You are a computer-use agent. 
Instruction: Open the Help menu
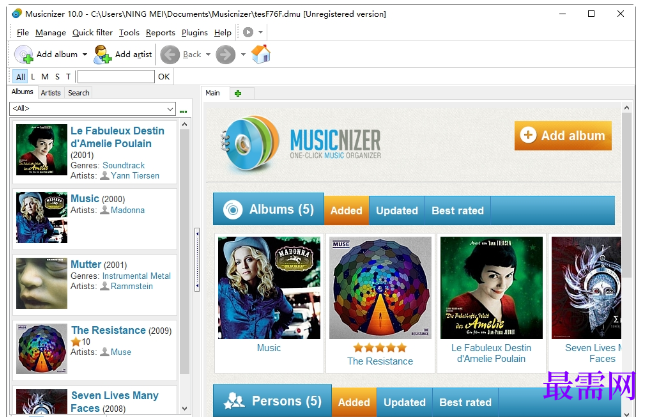coord(223,33)
